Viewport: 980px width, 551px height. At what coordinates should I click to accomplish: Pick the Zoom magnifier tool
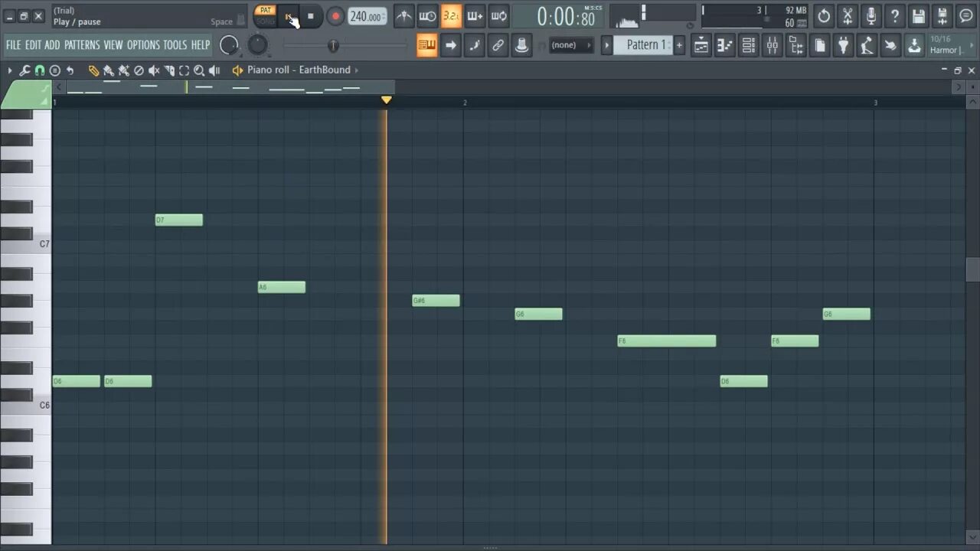tap(199, 70)
